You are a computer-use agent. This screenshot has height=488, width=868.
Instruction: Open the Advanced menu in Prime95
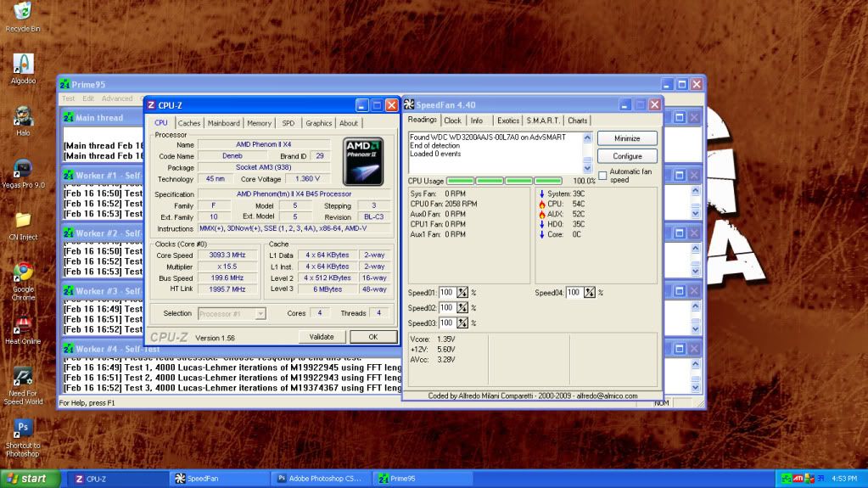(117, 98)
